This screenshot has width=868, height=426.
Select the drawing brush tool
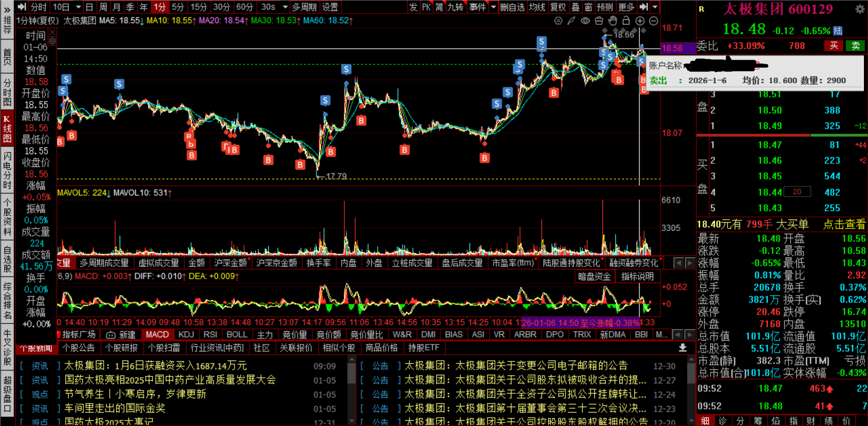click(x=571, y=21)
